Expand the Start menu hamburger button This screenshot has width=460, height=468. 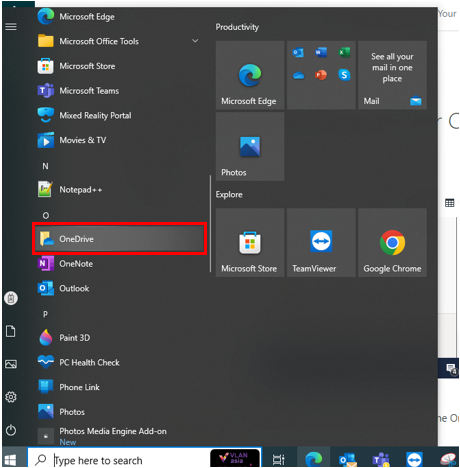tap(11, 26)
